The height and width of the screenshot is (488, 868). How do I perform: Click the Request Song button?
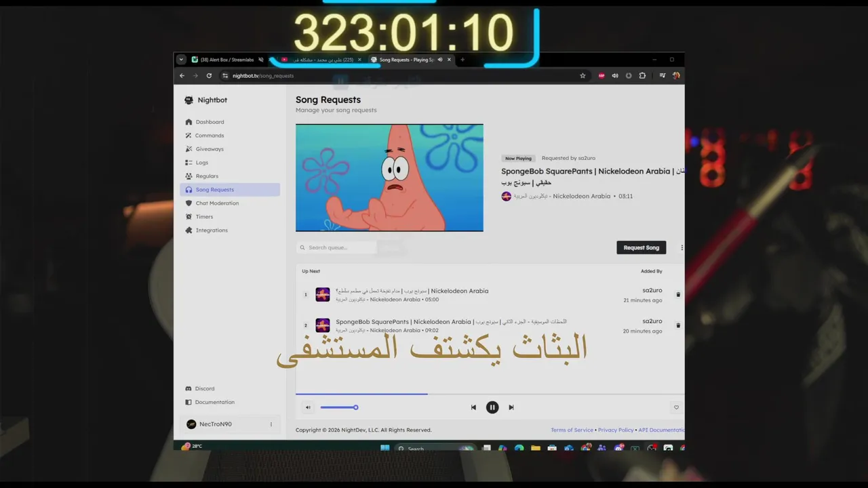tap(641, 247)
